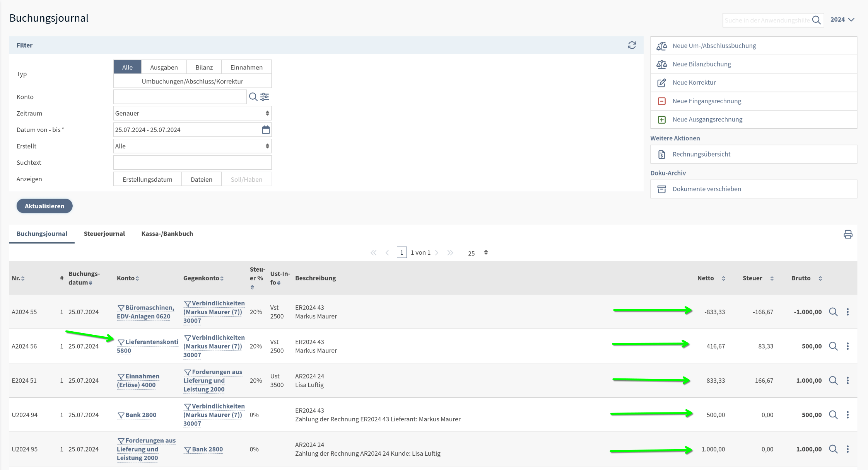This screenshot has width=868, height=470.
Task: Filter by Bank 2800 account funnel icon
Action: point(121,415)
